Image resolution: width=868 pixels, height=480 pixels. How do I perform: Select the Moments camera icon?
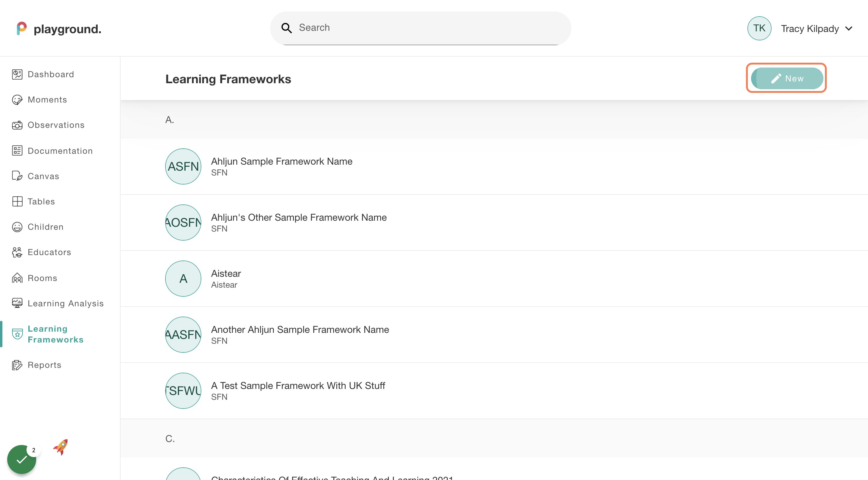click(17, 99)
